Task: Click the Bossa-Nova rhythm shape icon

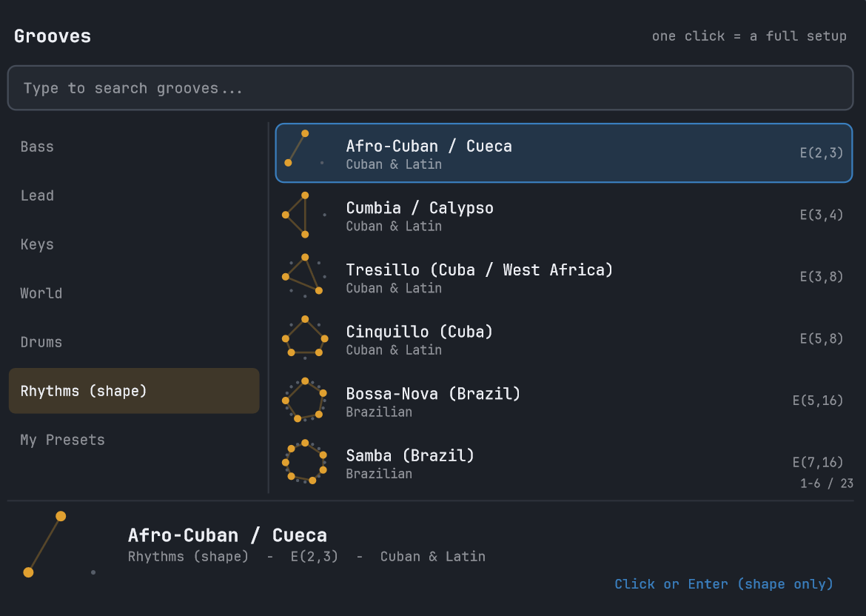Action: tap(305, 401)
